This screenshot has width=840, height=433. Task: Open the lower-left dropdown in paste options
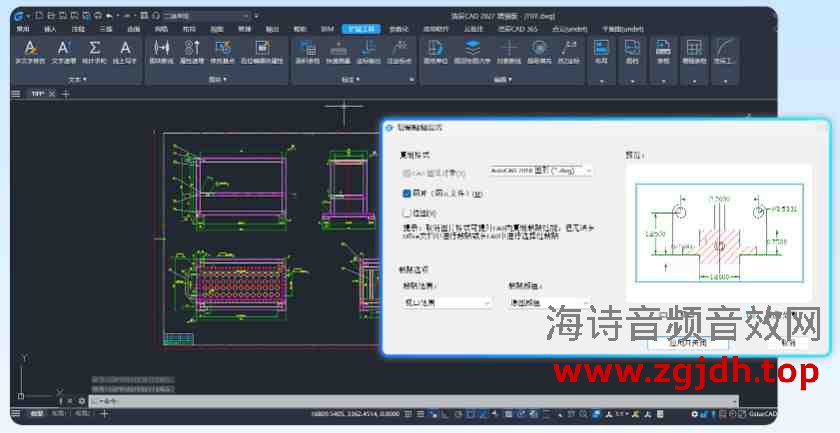[x=447, y=303]
